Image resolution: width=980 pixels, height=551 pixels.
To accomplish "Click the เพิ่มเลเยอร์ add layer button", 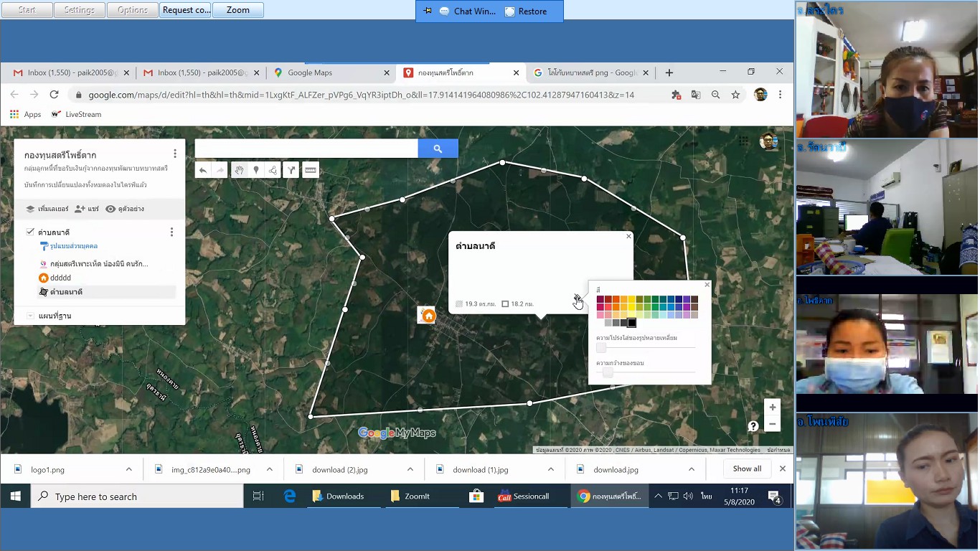I will (x=47, y=209).
